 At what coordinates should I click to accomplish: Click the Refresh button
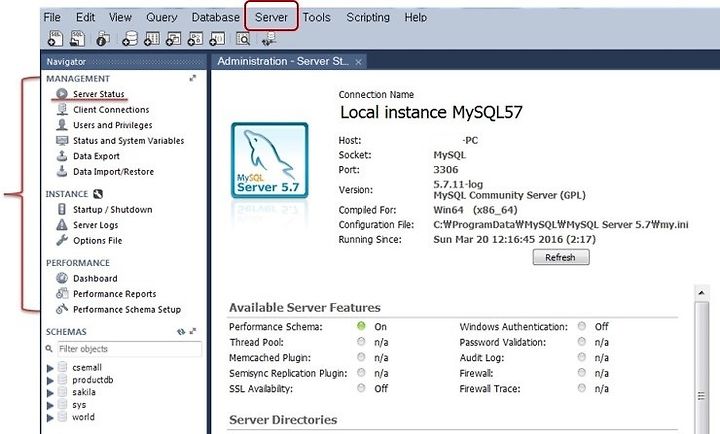click(561, 257)
